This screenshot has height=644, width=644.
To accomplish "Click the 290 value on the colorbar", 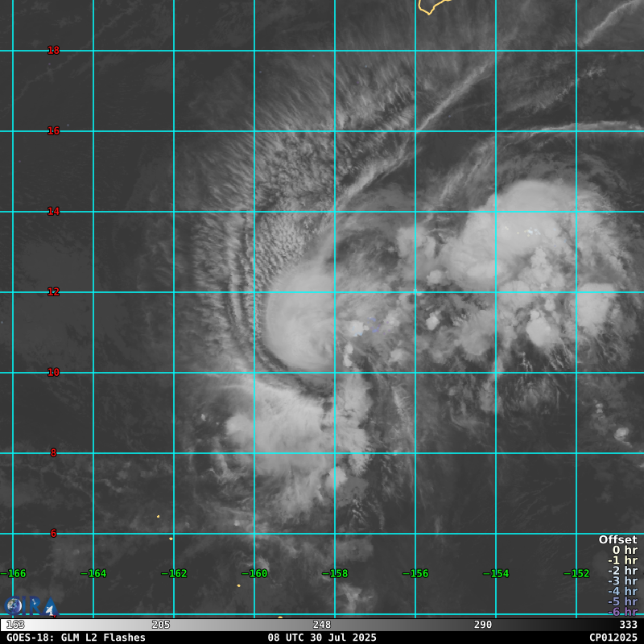I will (x=483, y=625).
